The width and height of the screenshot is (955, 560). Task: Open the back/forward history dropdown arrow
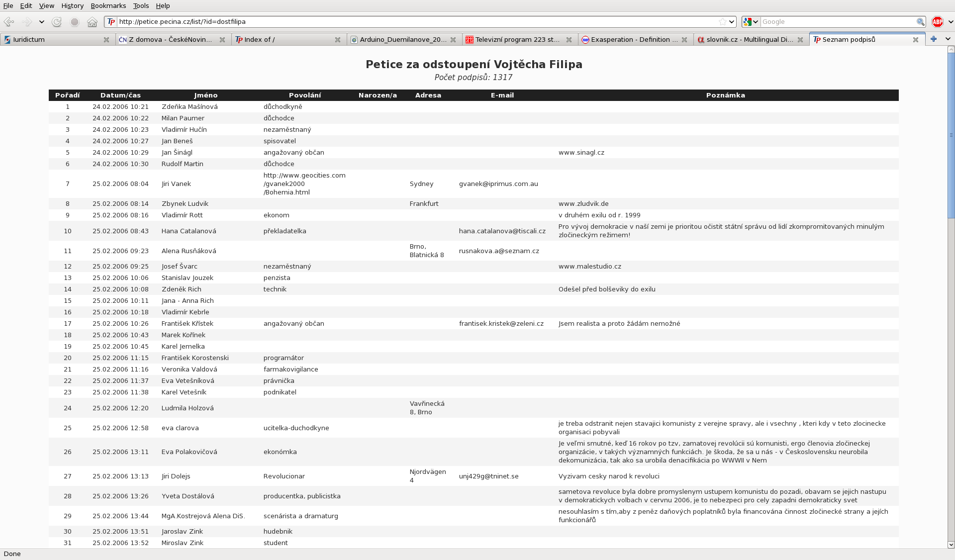tap(42, 22)
